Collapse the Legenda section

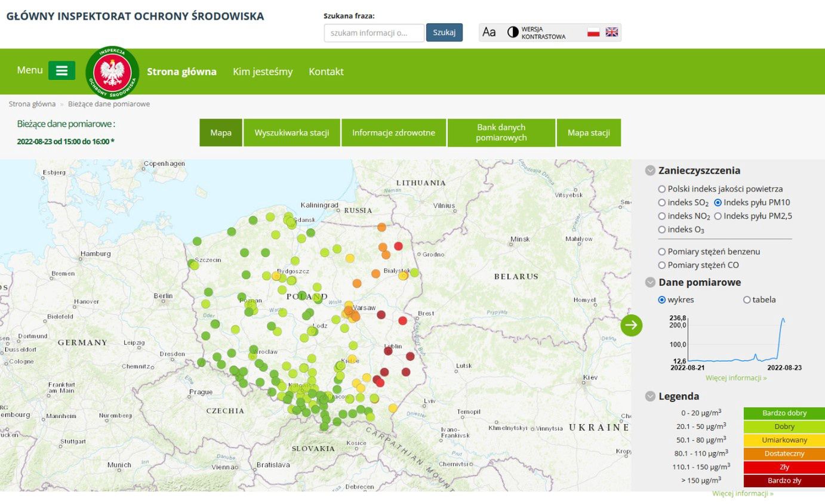coord(651,396)
